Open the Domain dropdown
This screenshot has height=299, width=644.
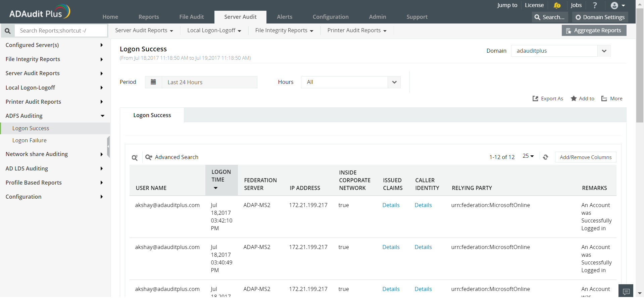(x=604, y=51)
